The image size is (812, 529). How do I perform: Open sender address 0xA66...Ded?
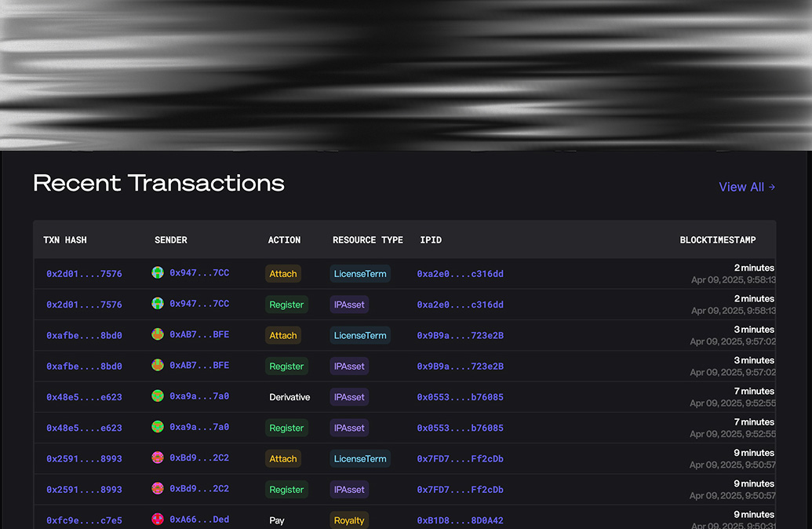[x=199, y=520]
